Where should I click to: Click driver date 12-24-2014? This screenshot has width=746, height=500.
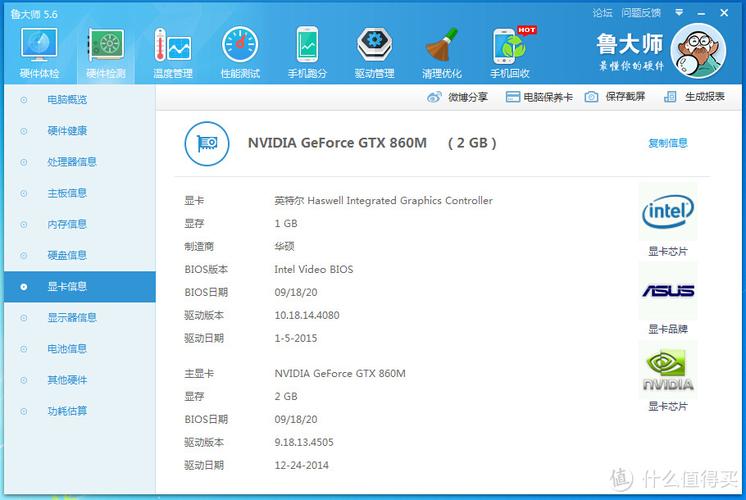click(x=301, y=465)
